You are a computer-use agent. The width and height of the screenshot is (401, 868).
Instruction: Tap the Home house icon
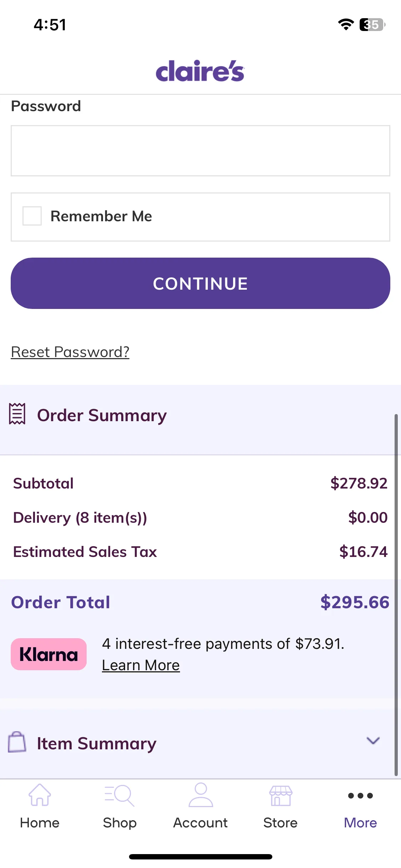(40, 795)
